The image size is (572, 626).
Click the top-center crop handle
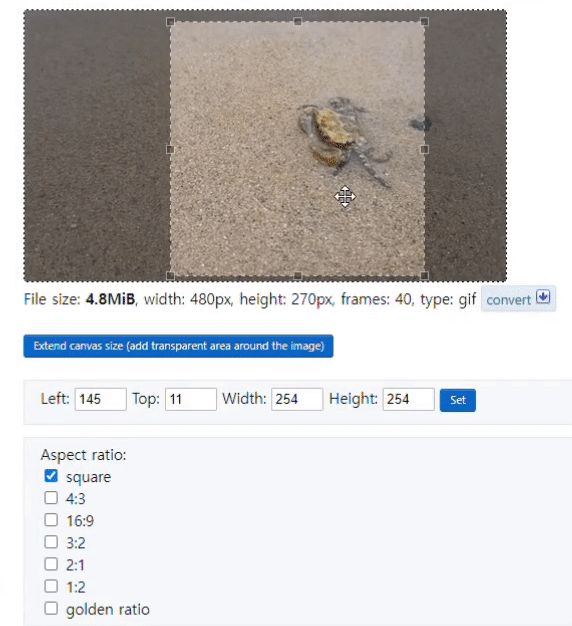[x=297, y=21]
